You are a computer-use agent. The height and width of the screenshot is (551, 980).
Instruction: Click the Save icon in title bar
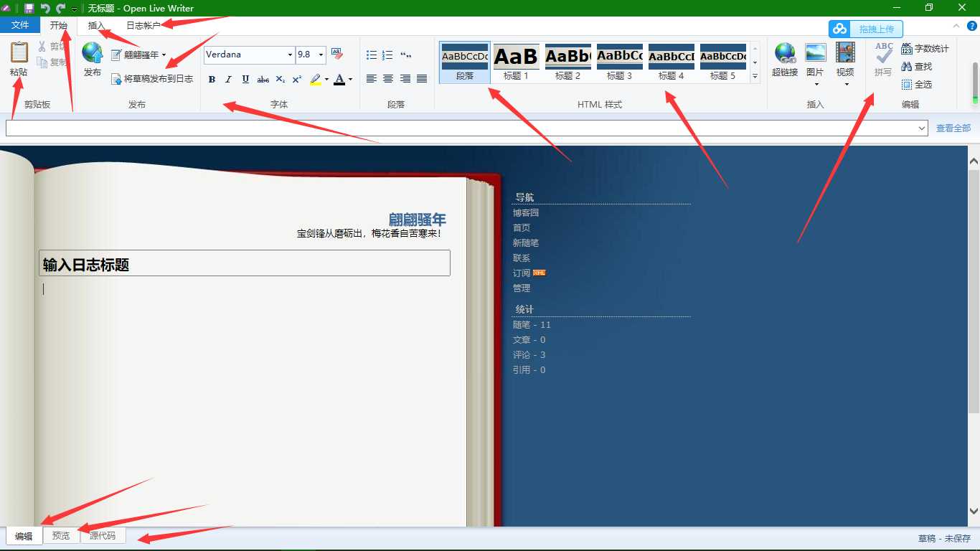point(29,8)
